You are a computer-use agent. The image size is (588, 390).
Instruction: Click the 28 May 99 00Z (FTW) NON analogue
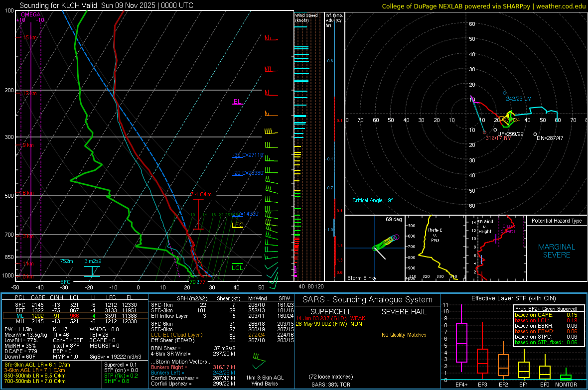point(329,324)
